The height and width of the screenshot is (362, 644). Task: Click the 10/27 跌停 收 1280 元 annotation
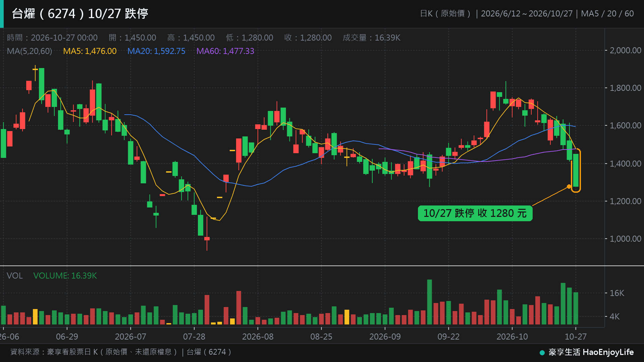click(475, 213)
